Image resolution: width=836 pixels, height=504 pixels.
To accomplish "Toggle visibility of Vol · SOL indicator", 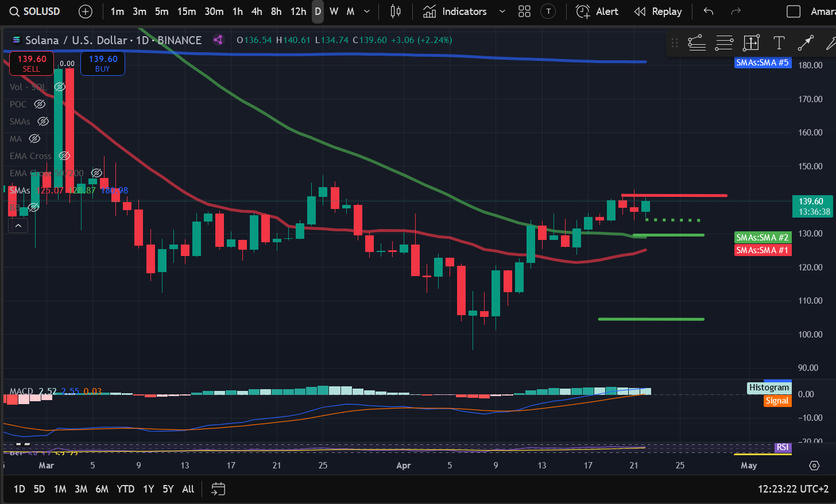I will pos(60,87).
